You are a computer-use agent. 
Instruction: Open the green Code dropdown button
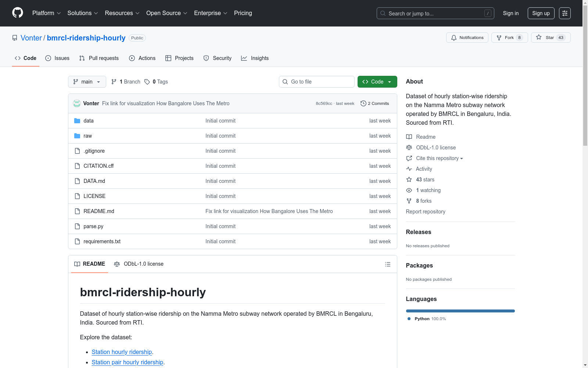(377, 82)
